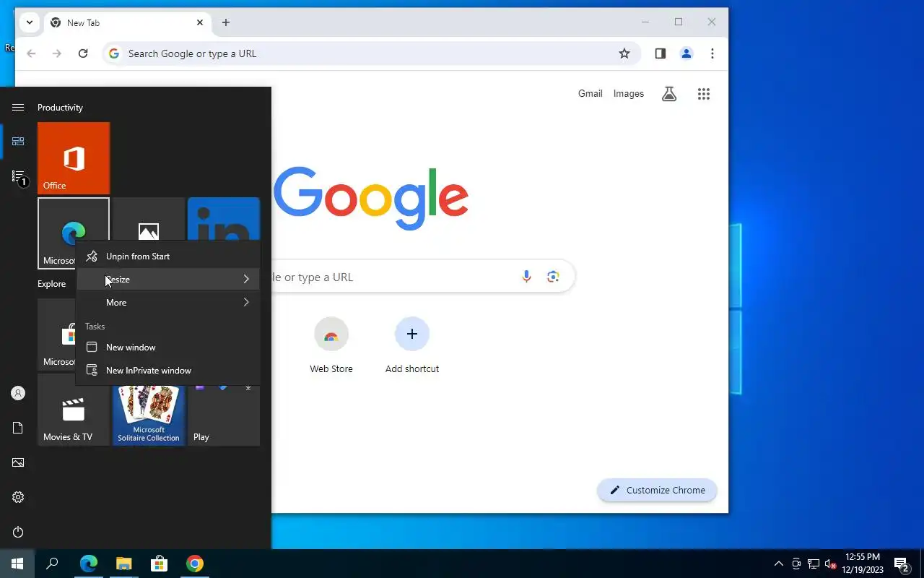Open the Photos tile

click(x=149, y=220)
